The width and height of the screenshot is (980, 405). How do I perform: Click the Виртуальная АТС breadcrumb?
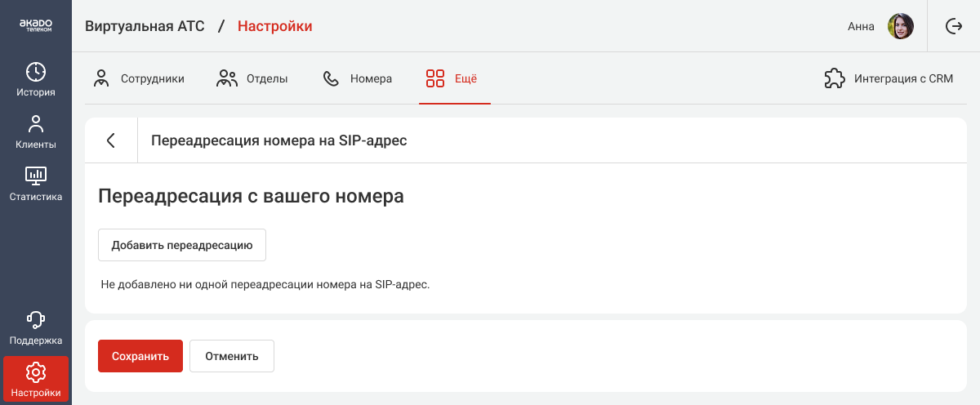[x=145, y=26]
